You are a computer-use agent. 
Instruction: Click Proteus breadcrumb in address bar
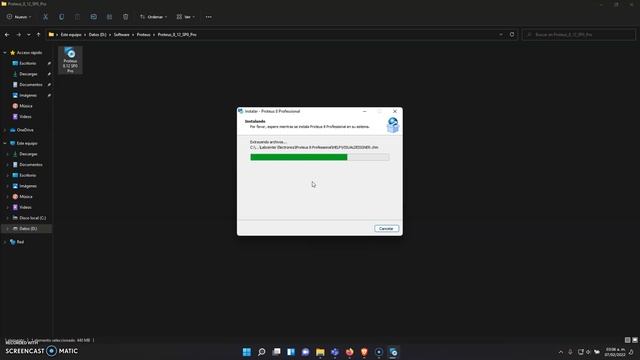(144, 35)
